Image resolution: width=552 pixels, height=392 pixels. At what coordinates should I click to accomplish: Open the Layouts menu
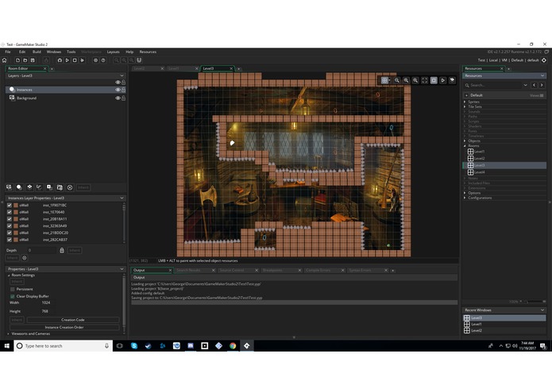(113, 52)
